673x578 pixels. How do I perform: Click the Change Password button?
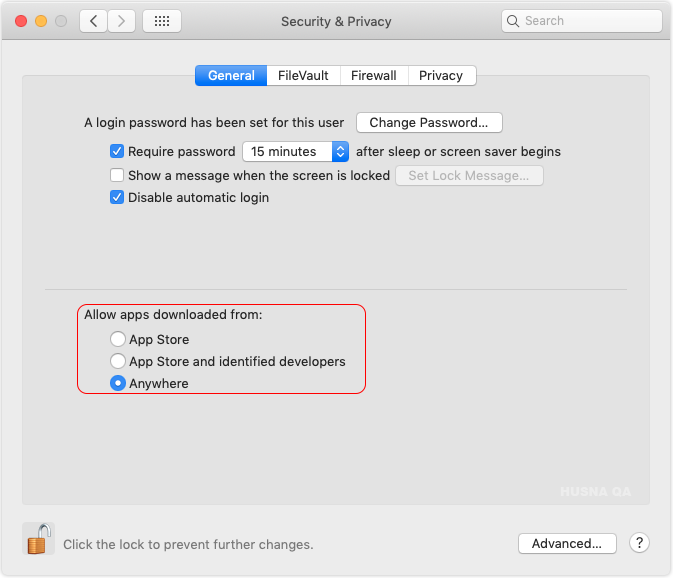coord(429,123)
